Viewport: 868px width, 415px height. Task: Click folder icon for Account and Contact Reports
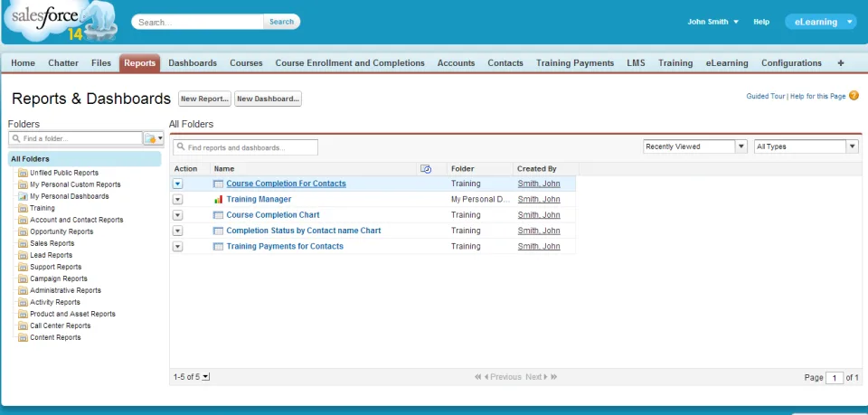pyautogui.click(x=23, y=220)
